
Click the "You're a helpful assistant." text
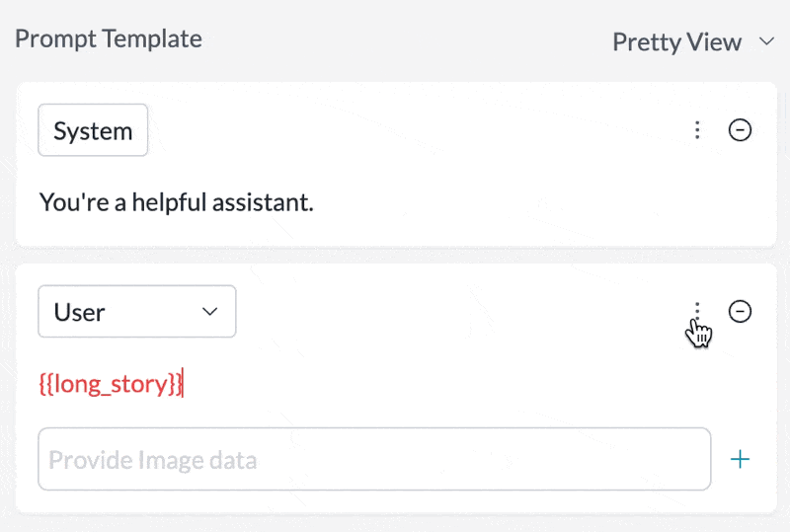176,203
